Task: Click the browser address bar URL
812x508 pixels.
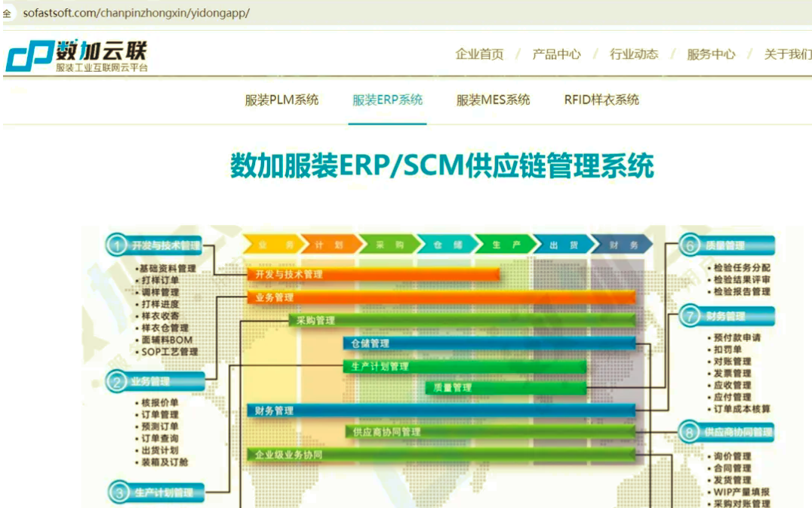Action: [136, 13]
